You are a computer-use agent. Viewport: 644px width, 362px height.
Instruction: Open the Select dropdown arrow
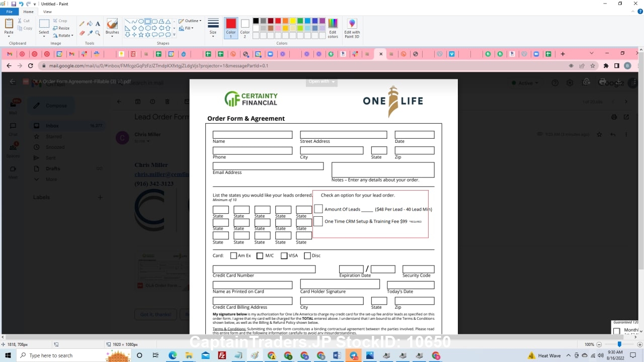click(44, 36)
